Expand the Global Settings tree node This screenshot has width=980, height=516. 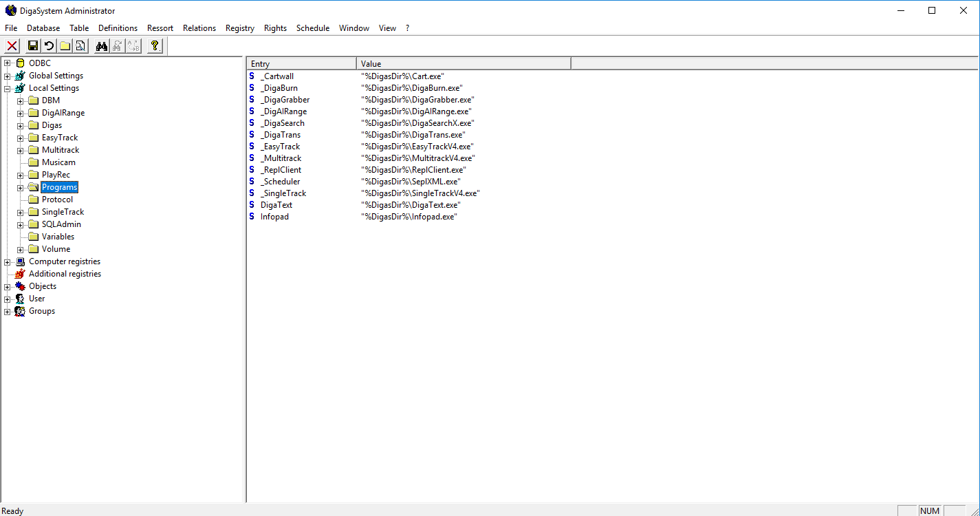point(8,76)
